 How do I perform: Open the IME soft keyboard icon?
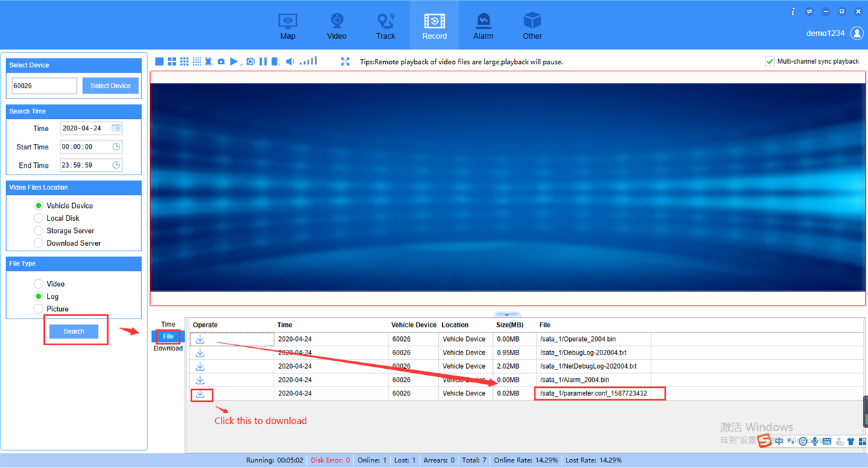(x=827, y=442)
